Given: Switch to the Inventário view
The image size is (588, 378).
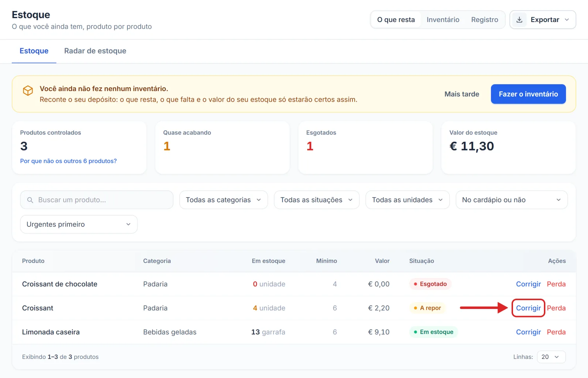Looking at the screenshot, I should 443,20.
